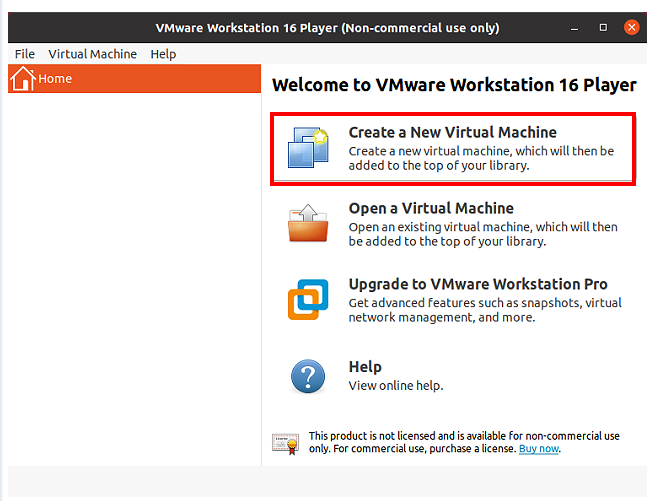Click 'Get advanced features such as snapshots' text
The image size is (654, 501).
[x=485, y=310]
